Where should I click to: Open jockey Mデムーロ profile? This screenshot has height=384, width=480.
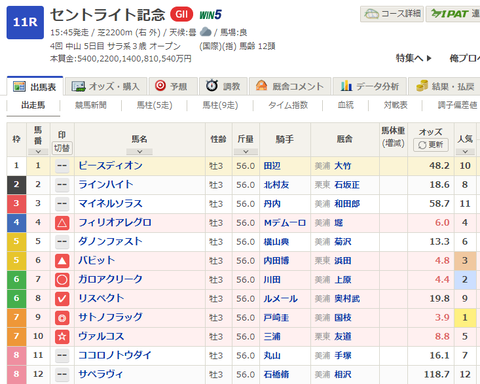(x=285, y=223)
